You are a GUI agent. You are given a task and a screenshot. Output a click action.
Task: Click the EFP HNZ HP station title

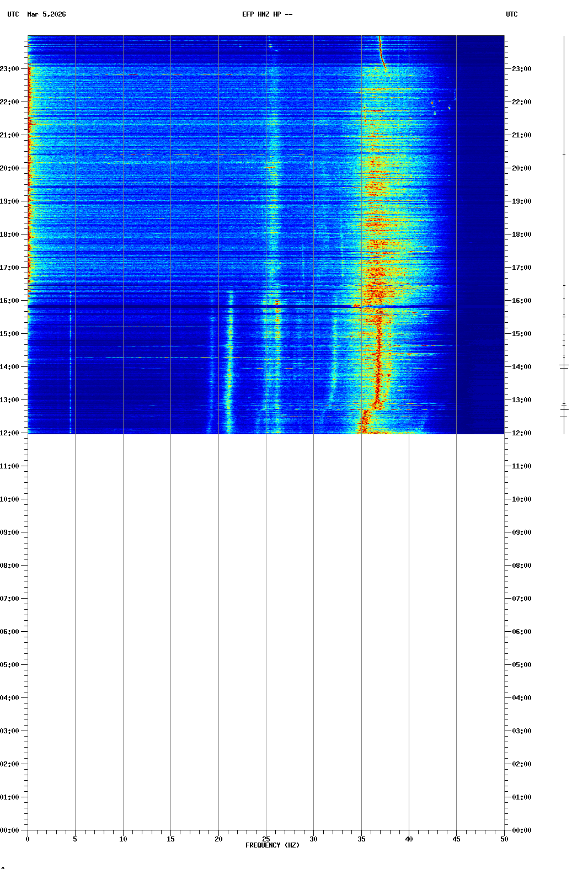pos(267,14)
